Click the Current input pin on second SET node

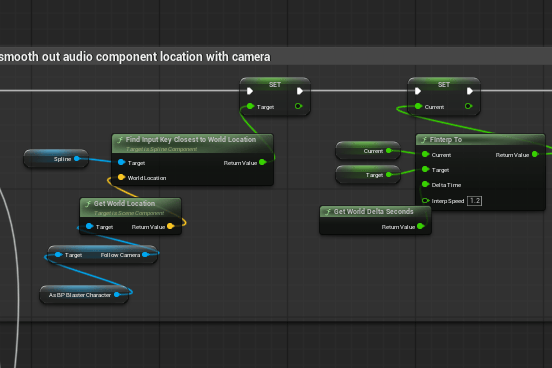click(x=418, y=106)
